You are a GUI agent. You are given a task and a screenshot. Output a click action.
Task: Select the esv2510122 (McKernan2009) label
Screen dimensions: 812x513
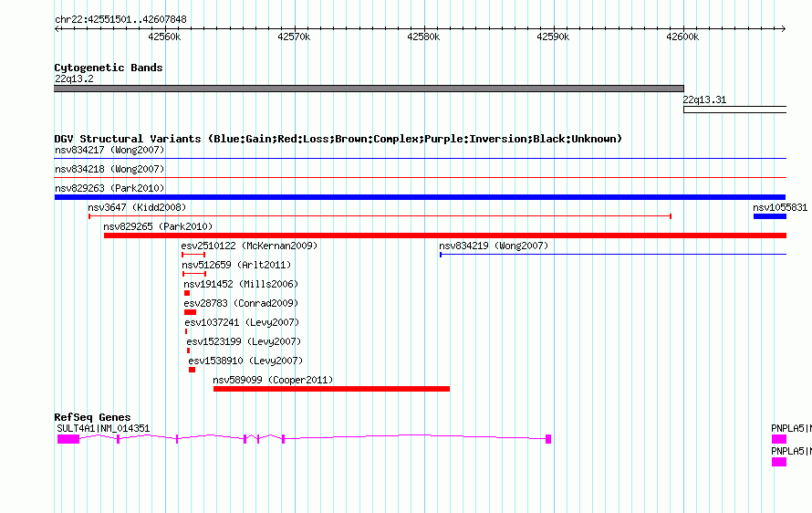point(249,246)
